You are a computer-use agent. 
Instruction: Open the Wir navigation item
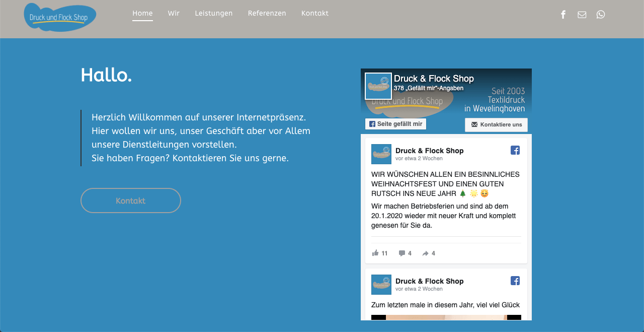click(x=174, y=14)
